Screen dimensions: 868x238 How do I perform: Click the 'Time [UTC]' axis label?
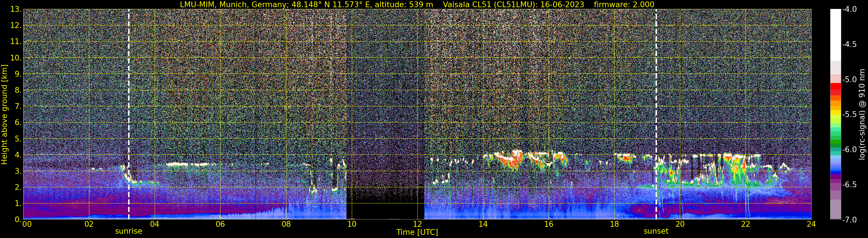[417, 232]
